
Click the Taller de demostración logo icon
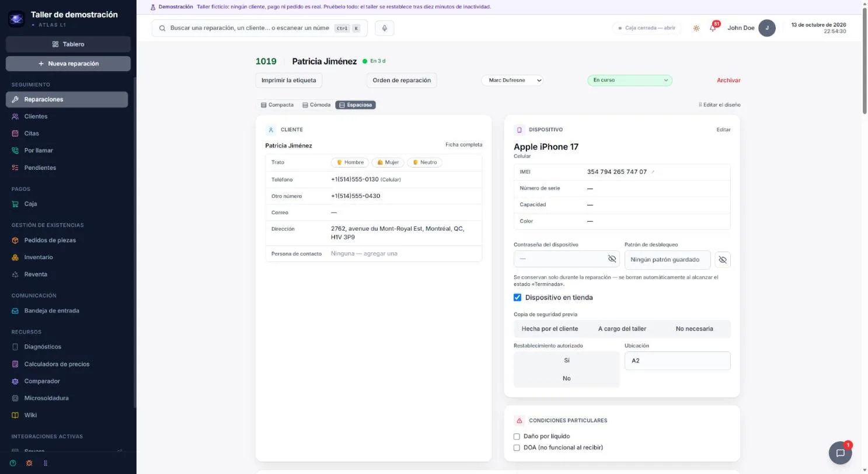pyautogui.click(x=16, y=19)
